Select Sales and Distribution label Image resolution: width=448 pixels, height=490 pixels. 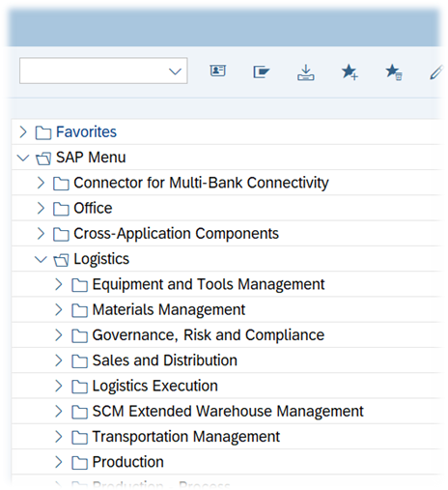(x=165, y=360)
